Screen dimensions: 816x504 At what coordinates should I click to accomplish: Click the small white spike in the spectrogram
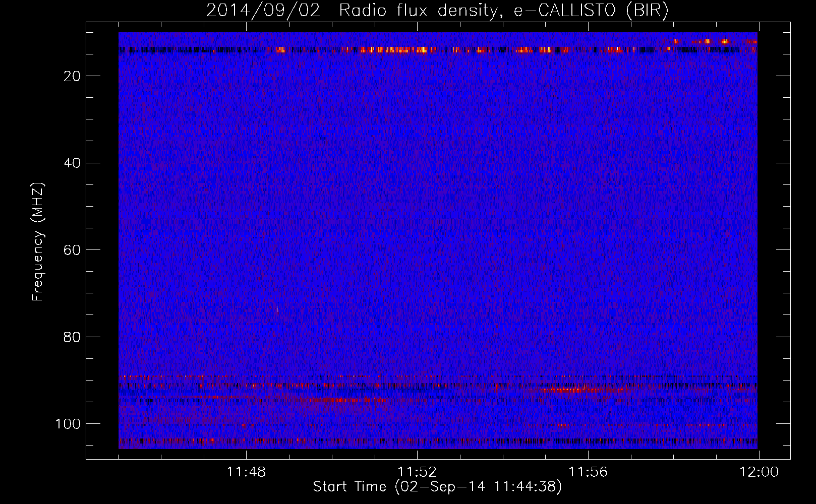277,309
